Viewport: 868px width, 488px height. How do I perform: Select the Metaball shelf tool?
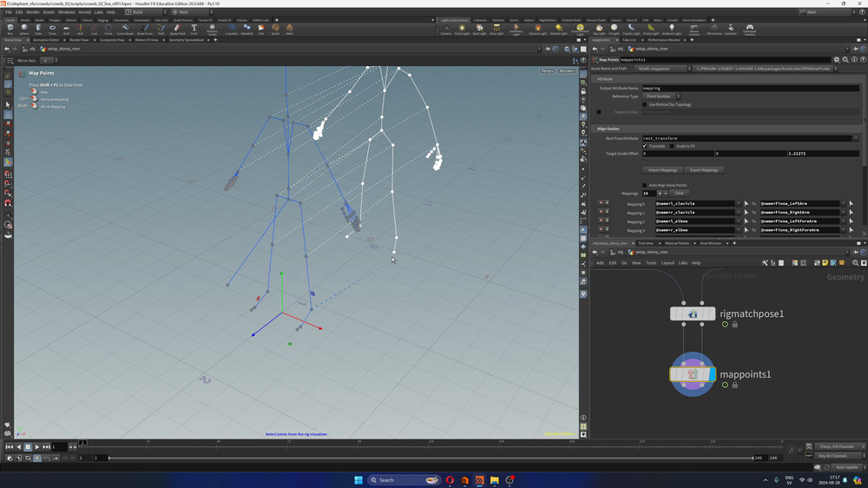pyautogui.click(x=247, y=29)
